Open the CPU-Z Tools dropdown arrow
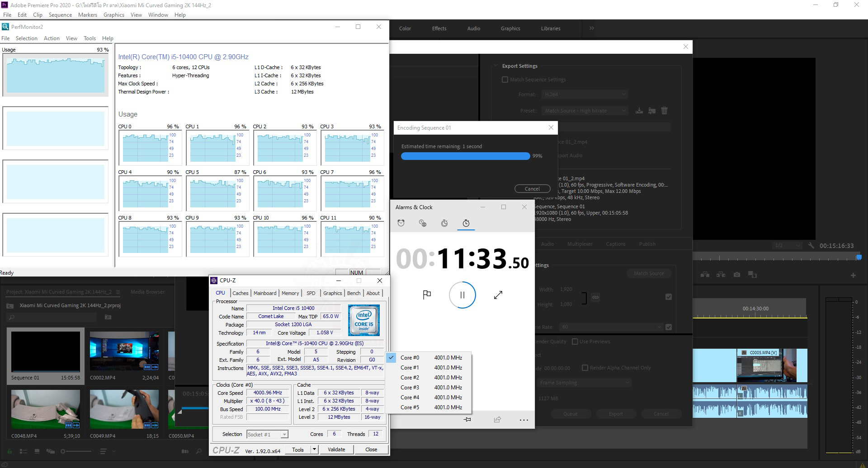Viewport: 868px width, 468px height. coord(315,449)
